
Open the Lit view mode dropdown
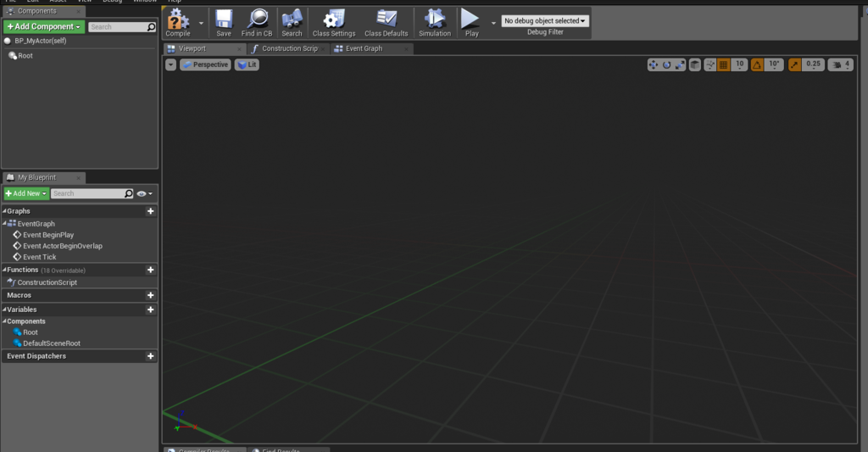click(x=247, y=64)
